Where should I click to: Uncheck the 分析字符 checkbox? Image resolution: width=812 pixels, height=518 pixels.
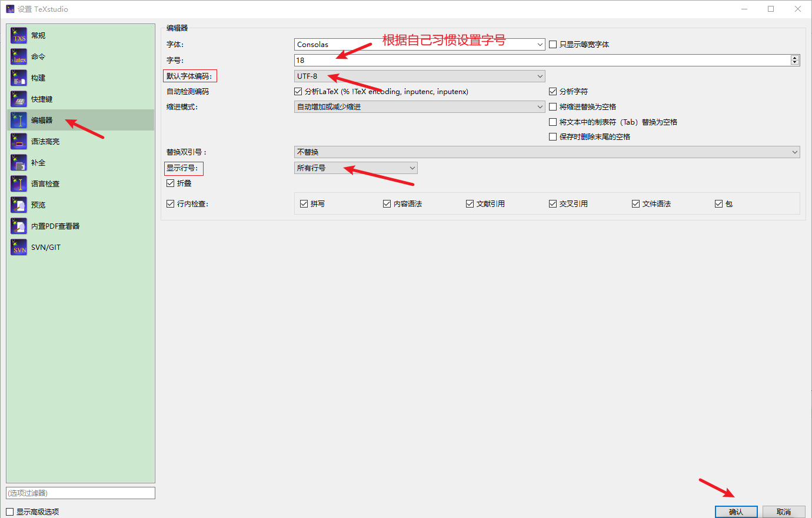pyautogui.click(x=553, y=91)
